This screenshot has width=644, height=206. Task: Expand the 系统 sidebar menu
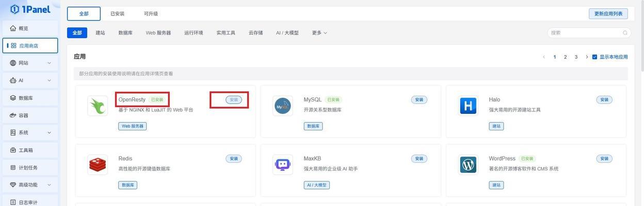point(30,132)
